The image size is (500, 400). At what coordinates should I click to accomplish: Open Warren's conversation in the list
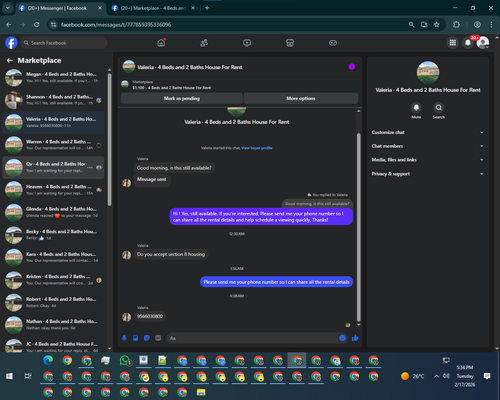tap(53, 145)
